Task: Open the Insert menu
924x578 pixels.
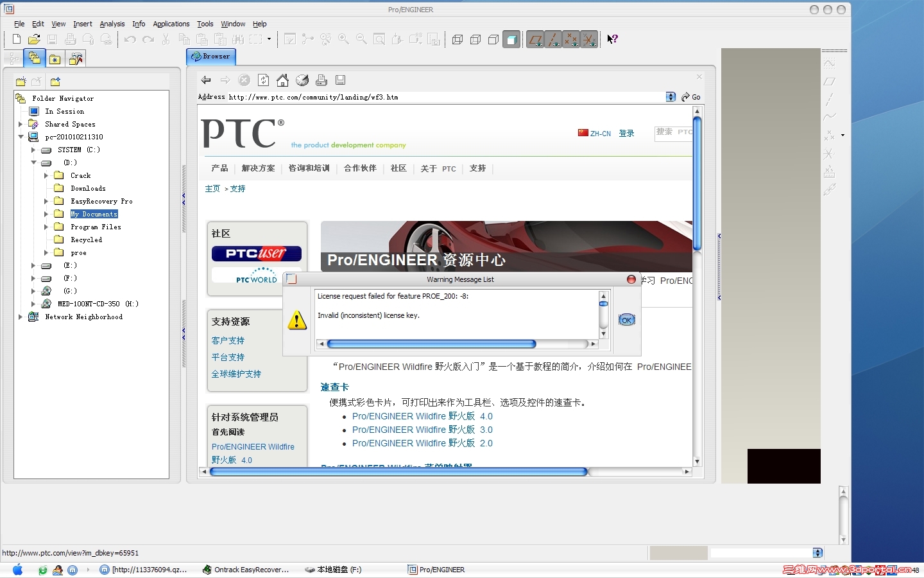Action: [83, 24]
